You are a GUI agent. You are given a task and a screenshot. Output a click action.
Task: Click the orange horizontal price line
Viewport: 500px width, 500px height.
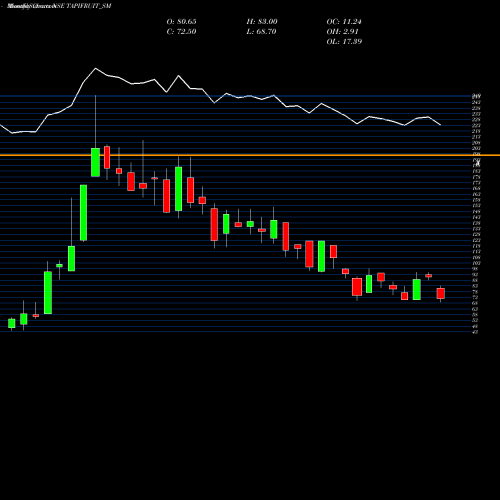(x=250, y=155)
